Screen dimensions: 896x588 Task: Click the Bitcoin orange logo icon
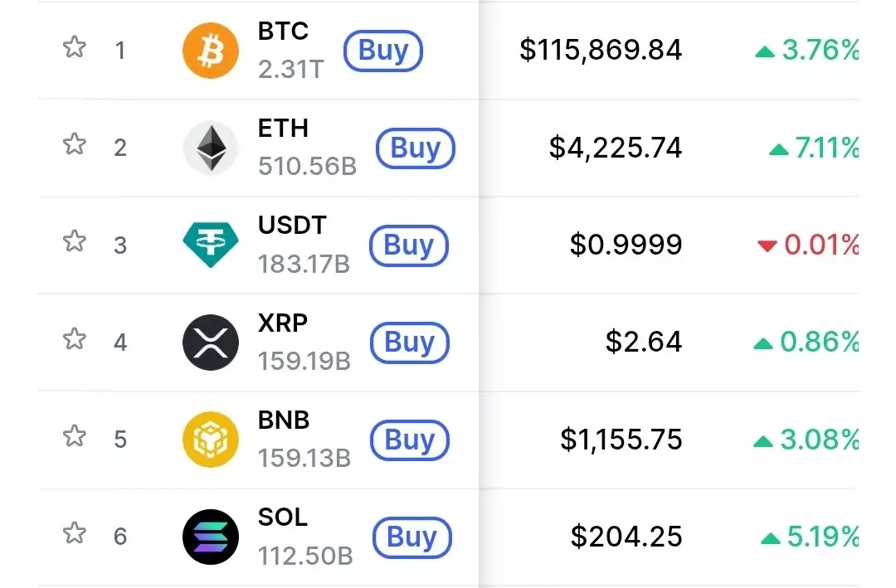(211, 51)
